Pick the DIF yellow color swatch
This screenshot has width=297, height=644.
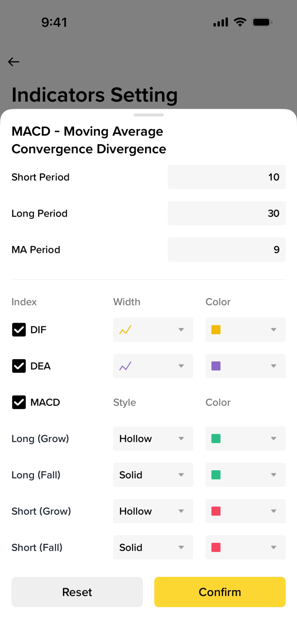[x=216, y=330]
